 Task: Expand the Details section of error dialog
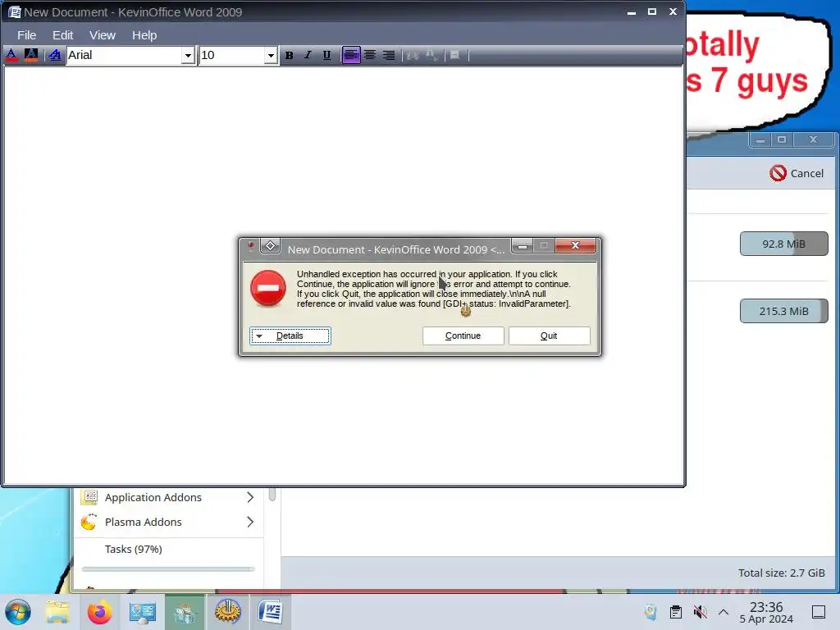[290, 336]
